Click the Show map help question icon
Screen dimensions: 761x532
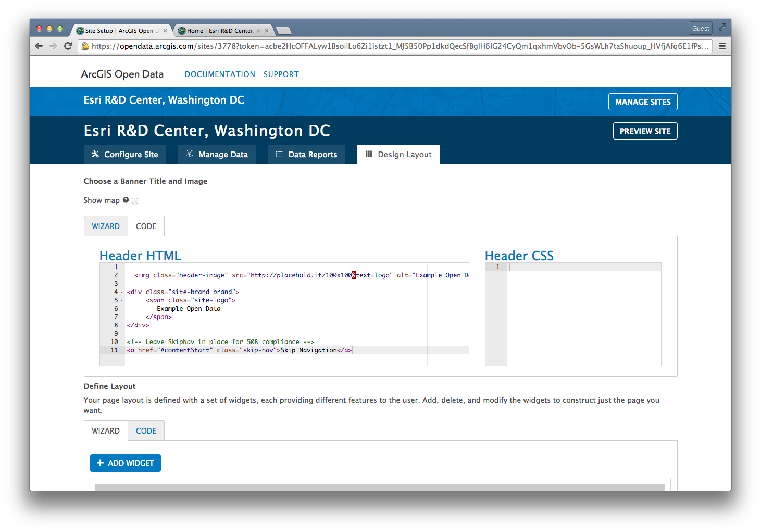[126, 200]
